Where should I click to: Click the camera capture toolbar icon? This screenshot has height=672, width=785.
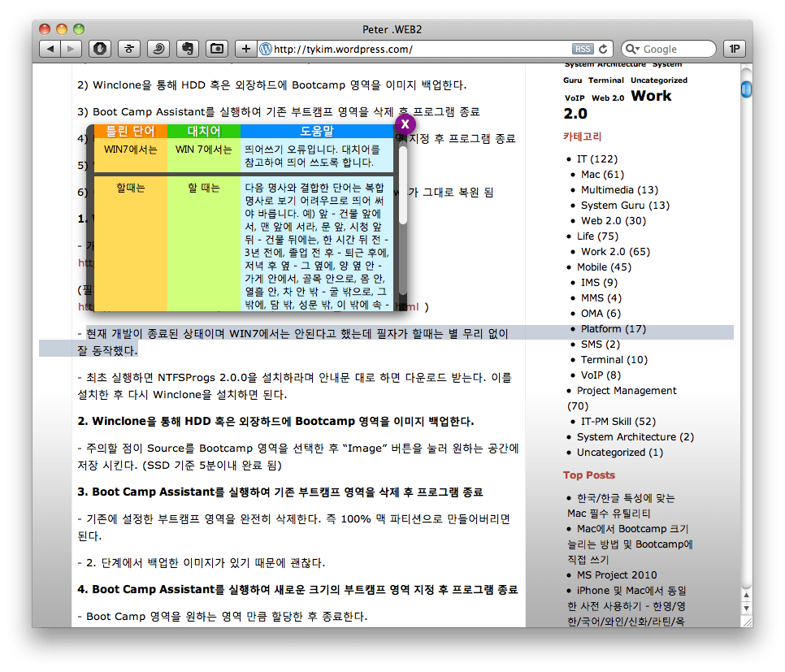(216, 49)
